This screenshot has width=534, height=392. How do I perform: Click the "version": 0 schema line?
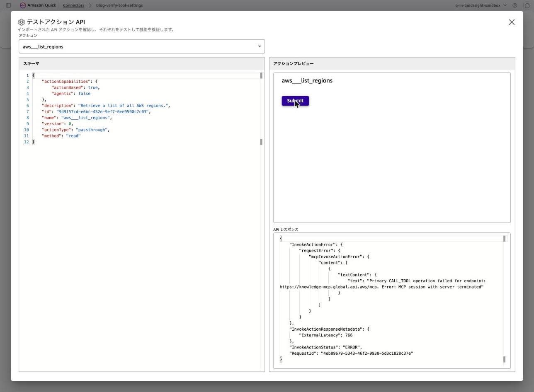[x=58, y=124]
